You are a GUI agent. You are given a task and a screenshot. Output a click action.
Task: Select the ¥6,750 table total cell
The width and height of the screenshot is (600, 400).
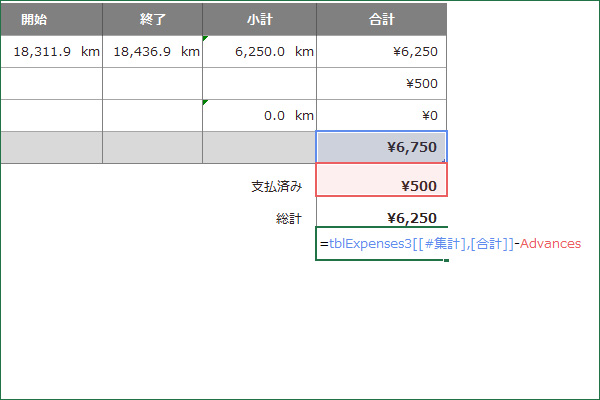382,147
